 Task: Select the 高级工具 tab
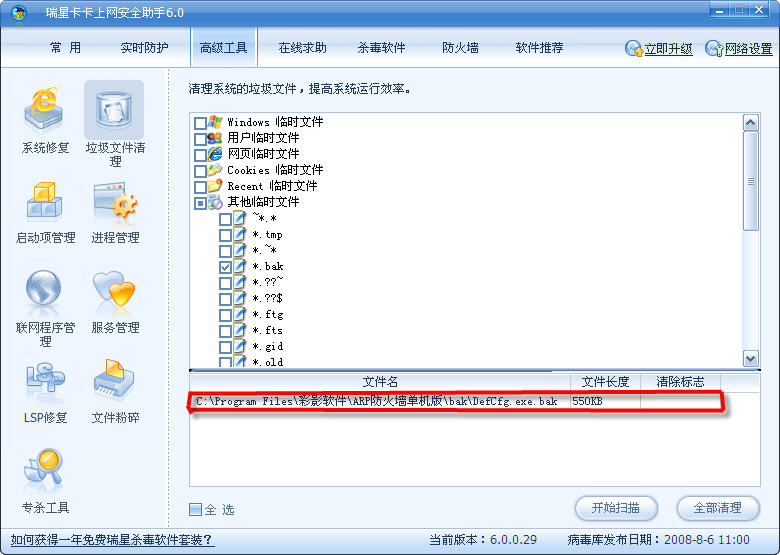click(x=223, y=48)
